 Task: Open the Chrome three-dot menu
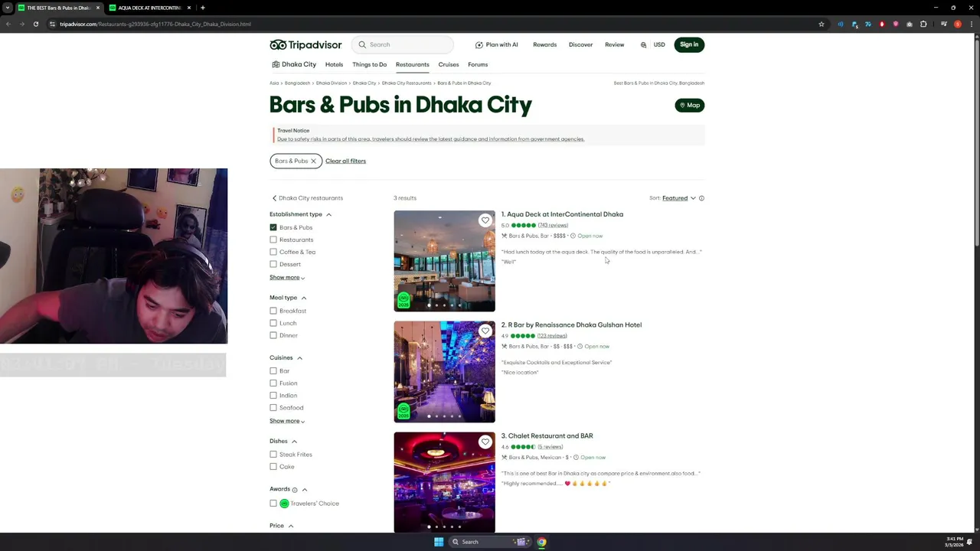pos(972,24)
